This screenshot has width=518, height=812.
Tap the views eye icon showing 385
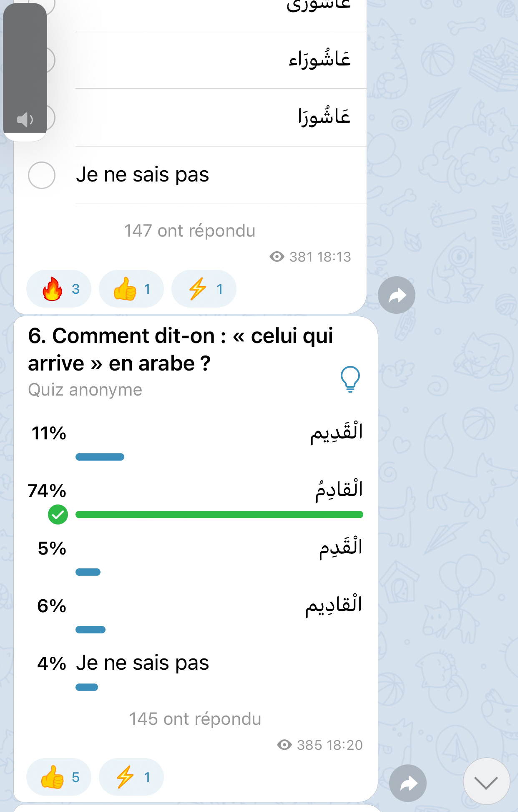pyautogui.click(x=284, y=745)
